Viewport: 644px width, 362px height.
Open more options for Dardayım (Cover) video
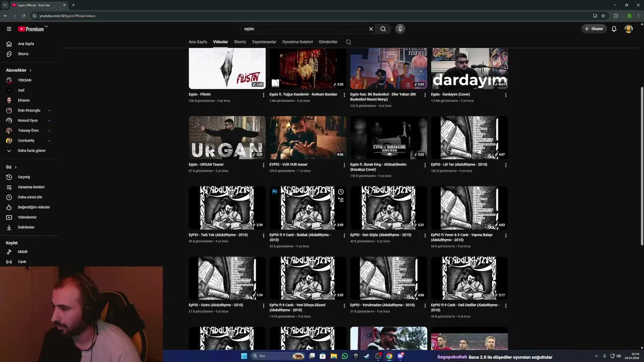(x=506, y=95)
